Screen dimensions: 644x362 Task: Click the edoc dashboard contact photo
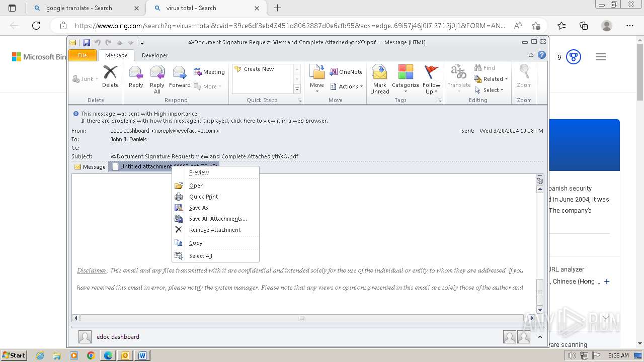[x=85, y=337]
